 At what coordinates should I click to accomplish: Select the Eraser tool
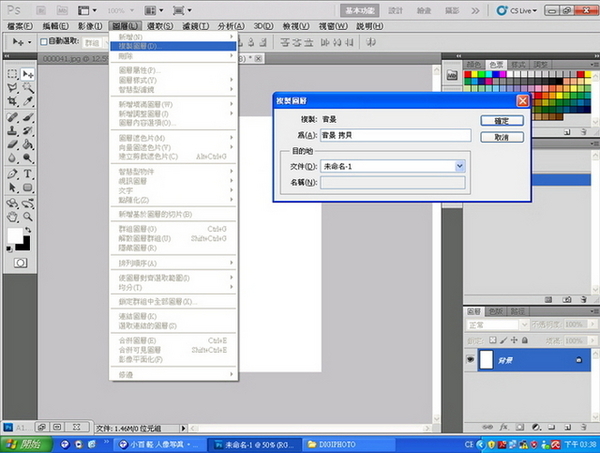[12, 144]
